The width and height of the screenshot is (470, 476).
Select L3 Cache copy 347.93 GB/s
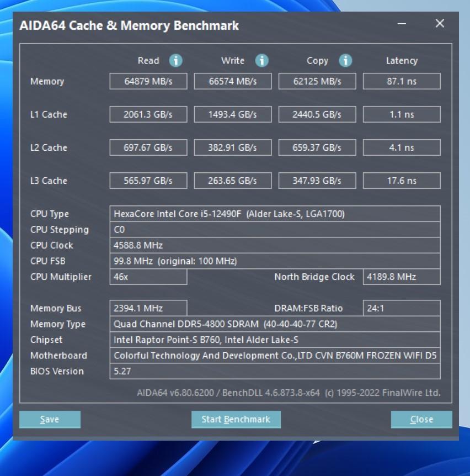pos(317,181)
